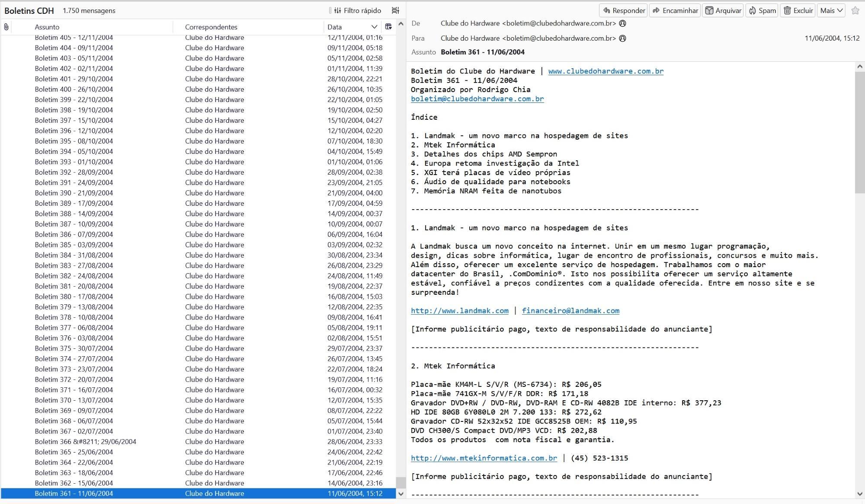Image resolution: width=865 pixels, height=504 pixels.
Task: Open http://www.landmak.com link
Action: point(460,311)
